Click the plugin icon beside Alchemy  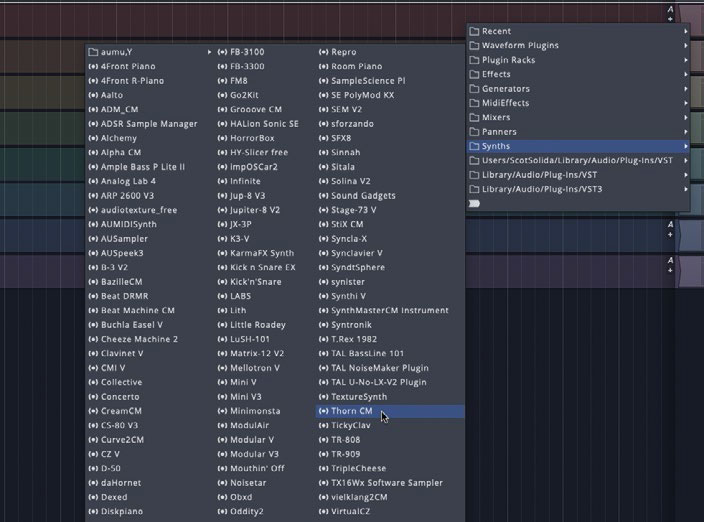pos(93,138)
